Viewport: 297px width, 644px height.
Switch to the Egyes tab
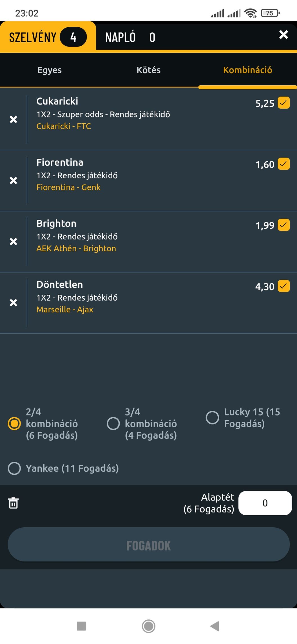tap(50, 70)
